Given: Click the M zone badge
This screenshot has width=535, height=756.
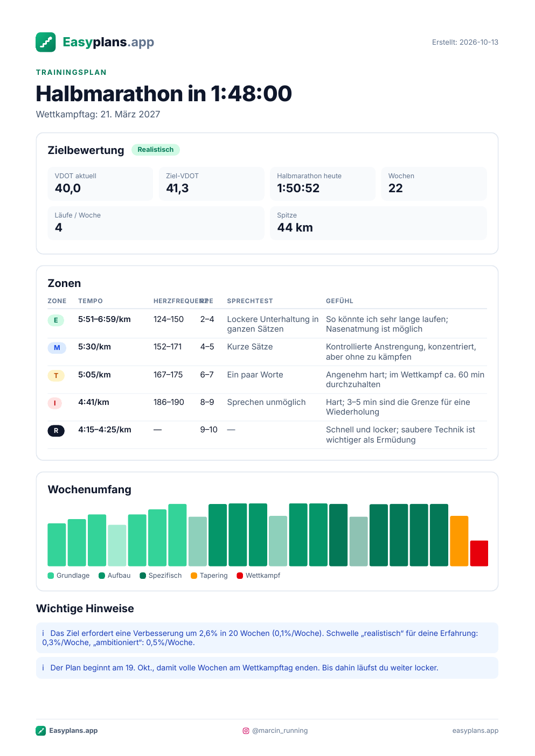Looking at the screenshot, I should coord(57,348).
